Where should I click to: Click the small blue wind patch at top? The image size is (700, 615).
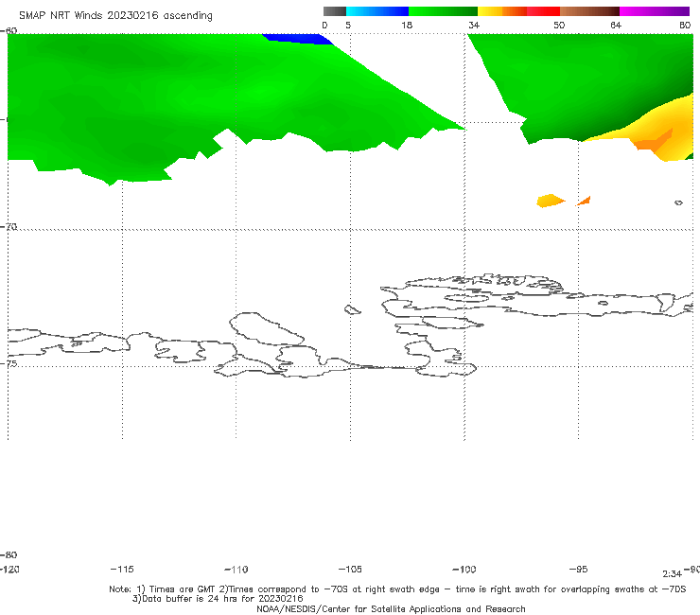[x=298, y=39]
